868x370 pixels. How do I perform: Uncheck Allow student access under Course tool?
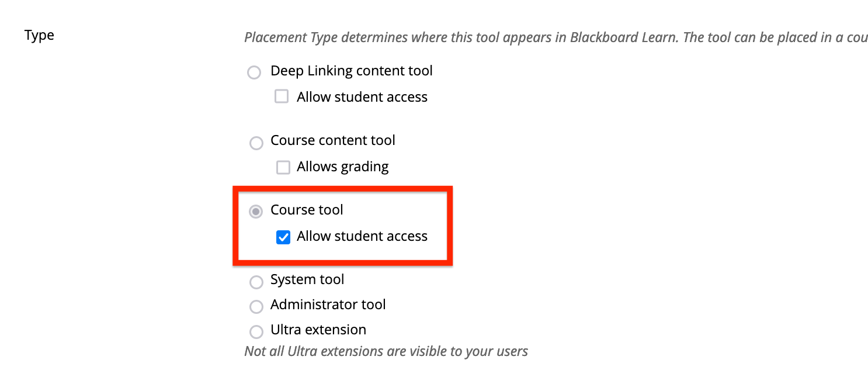(x=283, y=237)
